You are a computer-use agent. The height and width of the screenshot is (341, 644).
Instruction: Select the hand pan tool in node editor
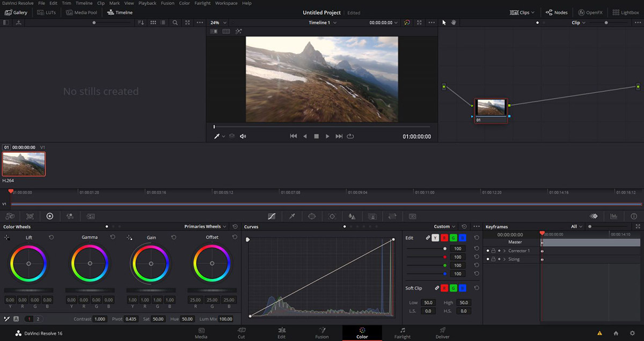pos(453,23)
